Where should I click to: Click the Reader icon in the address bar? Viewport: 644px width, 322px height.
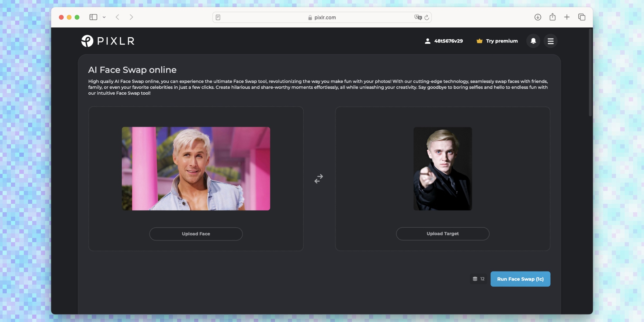click(219, 17)
